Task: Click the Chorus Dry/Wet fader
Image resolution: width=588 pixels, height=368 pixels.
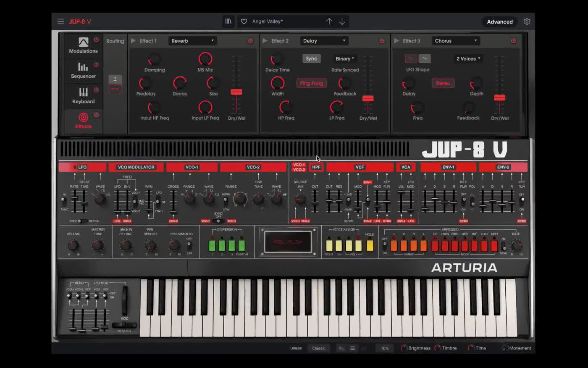Action: click(x=499, y=97)
